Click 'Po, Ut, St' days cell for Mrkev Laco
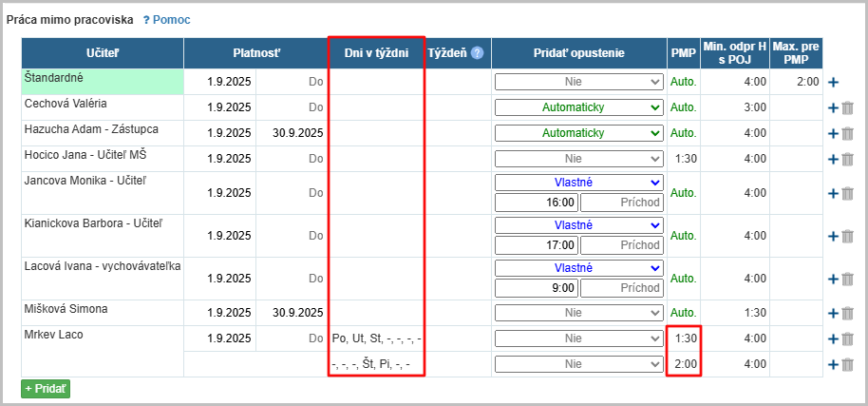Viewport: 868px width, 406px height. (376, 338)
